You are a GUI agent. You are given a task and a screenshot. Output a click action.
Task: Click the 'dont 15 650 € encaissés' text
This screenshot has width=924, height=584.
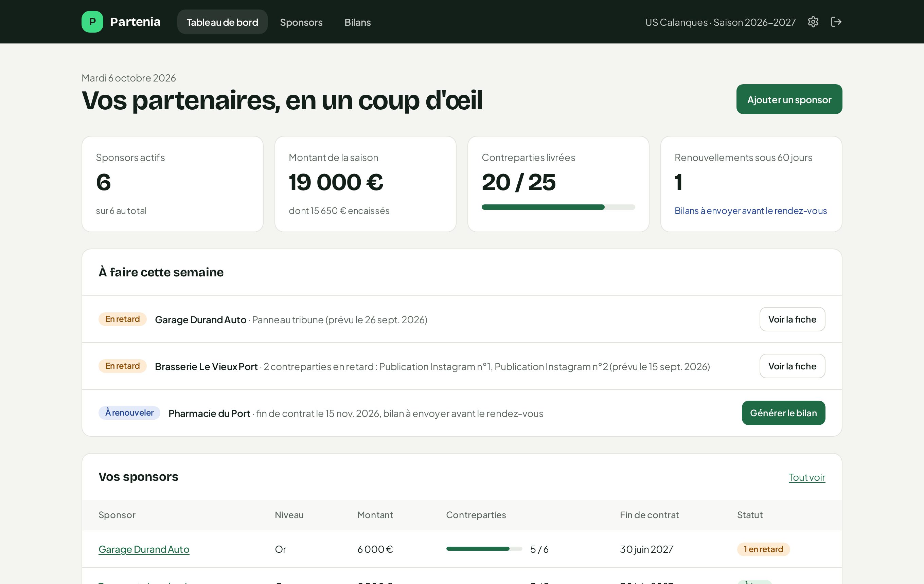[x=339, y=211]
